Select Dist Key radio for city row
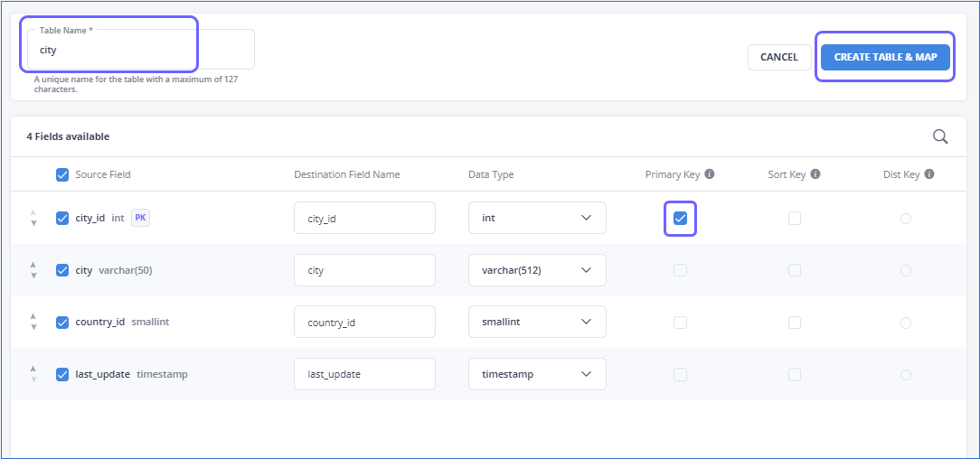This screenshot has width=980, height=459. [906, 270]
